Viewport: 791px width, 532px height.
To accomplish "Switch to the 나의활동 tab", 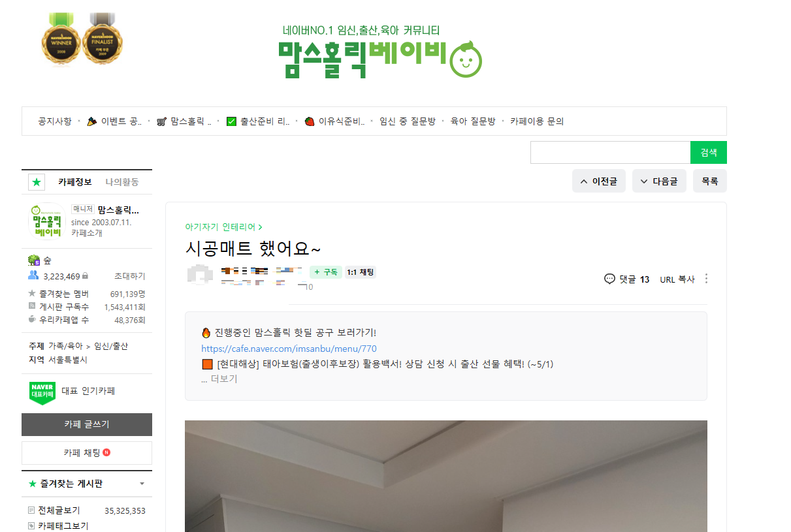I will tap(122, 182).
